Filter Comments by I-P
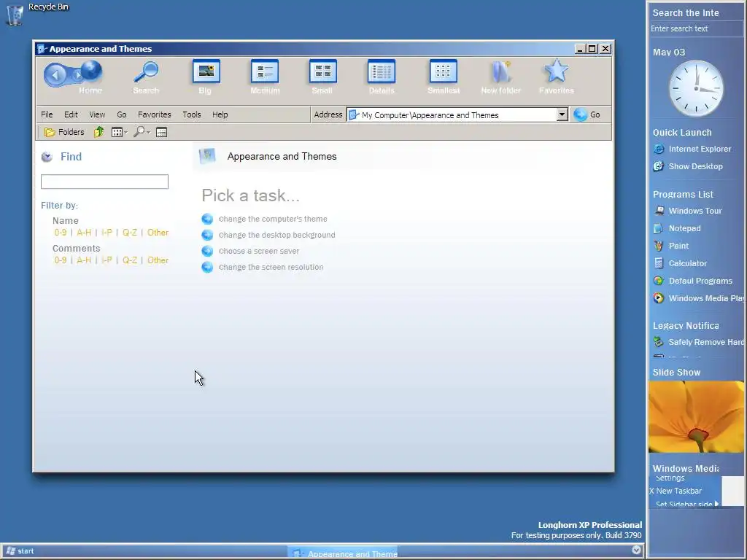Screen dimensions: 747x560 [x=107, y=260]
